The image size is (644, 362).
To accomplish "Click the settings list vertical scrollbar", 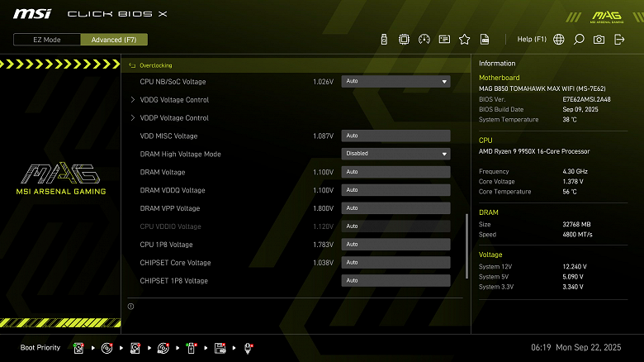I will coord(466,246).
